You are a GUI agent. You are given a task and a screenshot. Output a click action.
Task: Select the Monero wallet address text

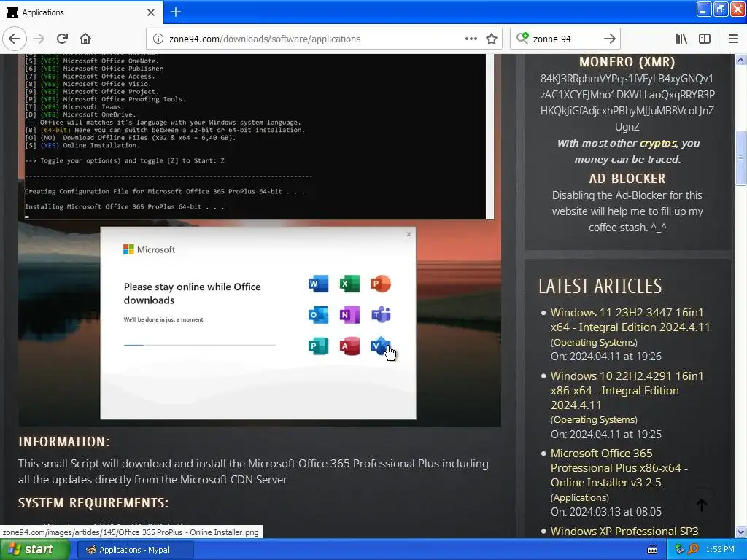[x=627, y=102]
